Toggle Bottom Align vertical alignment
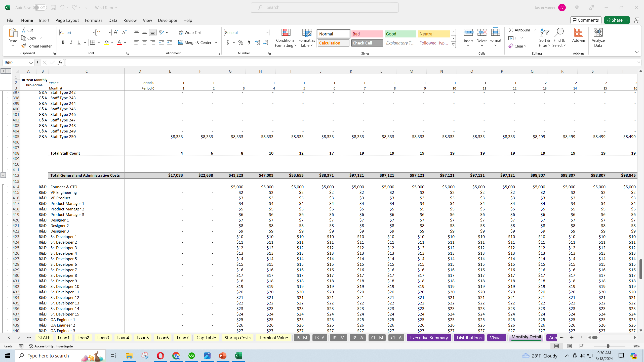 pyautogui.click(x=153, y=32)
